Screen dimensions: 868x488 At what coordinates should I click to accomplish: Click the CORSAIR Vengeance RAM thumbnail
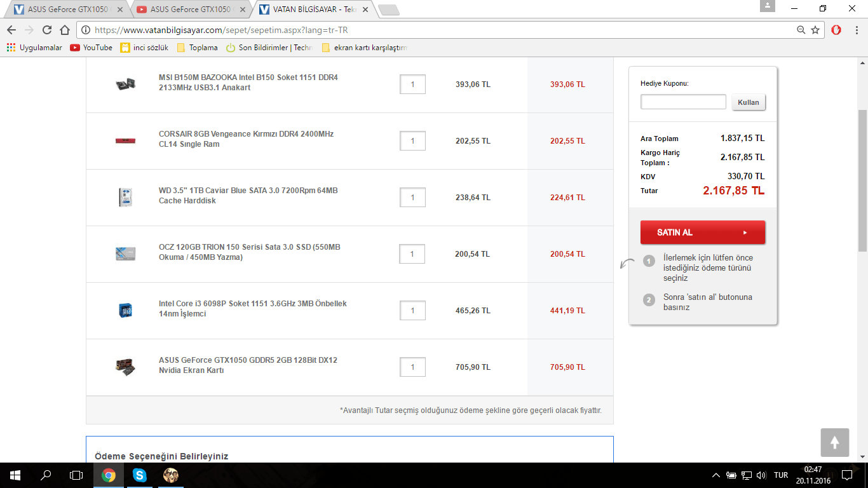tap(125, 140)
